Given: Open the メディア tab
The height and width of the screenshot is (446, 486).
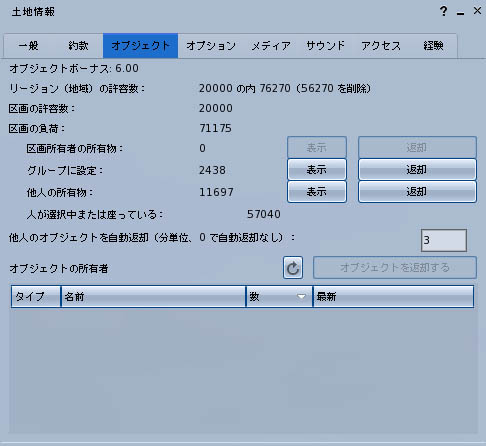Looking at the screenshot, I should pos(271,46).
